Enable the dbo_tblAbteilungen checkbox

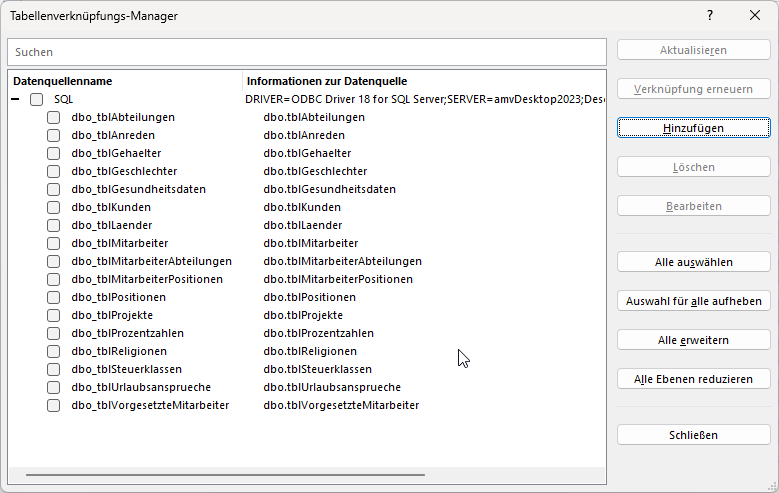click(x=54, y=117)
